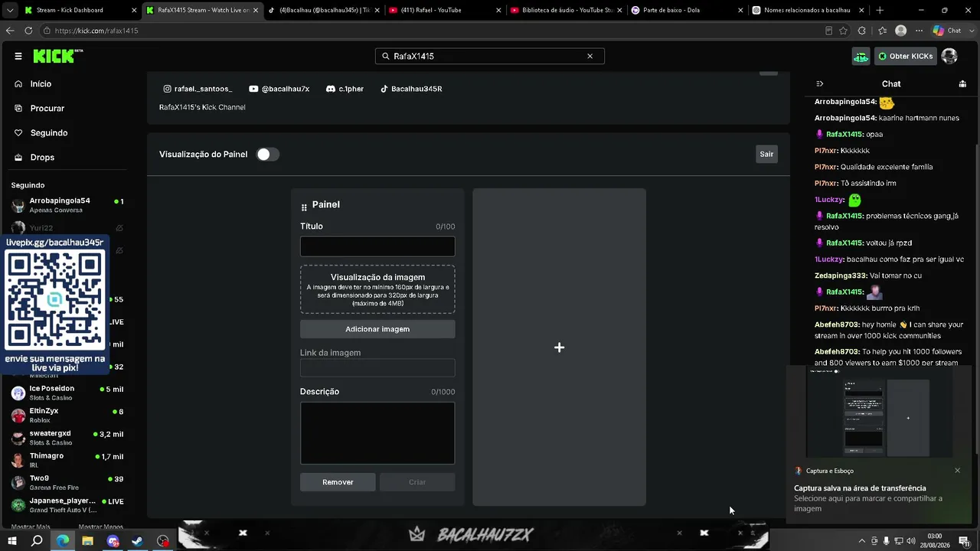This screenshot has height=551, width=980.
Task: Open a new browser tab
Action: click(x=880, y=10)
